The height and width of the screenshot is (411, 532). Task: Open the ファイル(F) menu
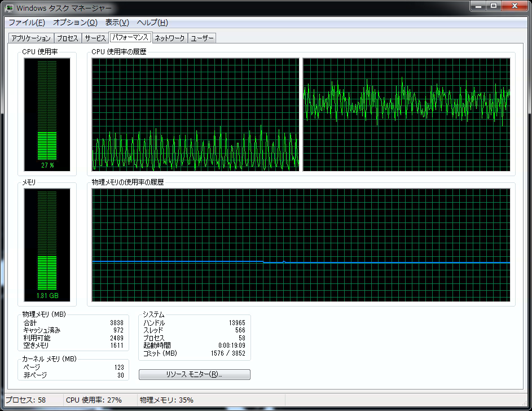[27, 23]
